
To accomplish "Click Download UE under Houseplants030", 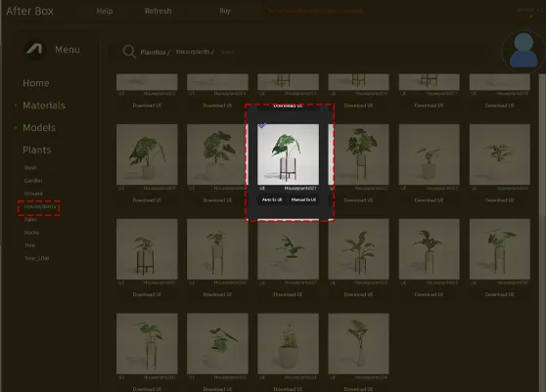I will (x=500, y=294).
